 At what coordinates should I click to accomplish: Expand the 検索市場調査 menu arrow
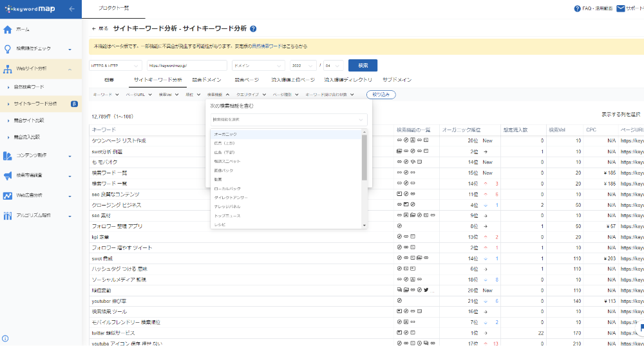tap(70, 177)
